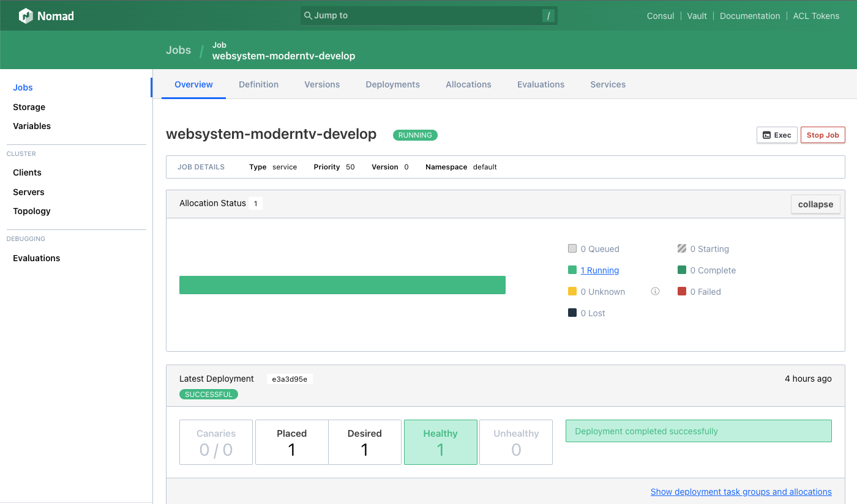857x504 pixels.
Task: Click the Desired 1 metric box
Action: coord(365,442)
